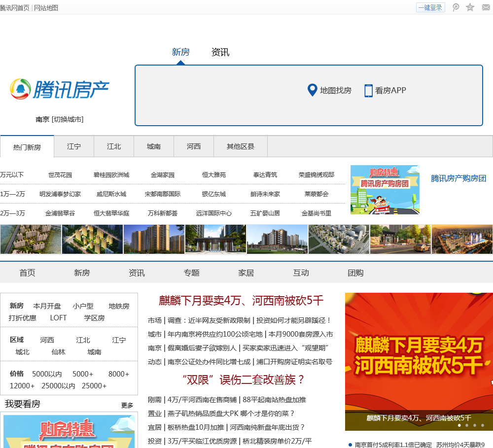Filter by LOFT housing type
The height and width of the screenshot is (448, 493).
(x=59, y=318)
